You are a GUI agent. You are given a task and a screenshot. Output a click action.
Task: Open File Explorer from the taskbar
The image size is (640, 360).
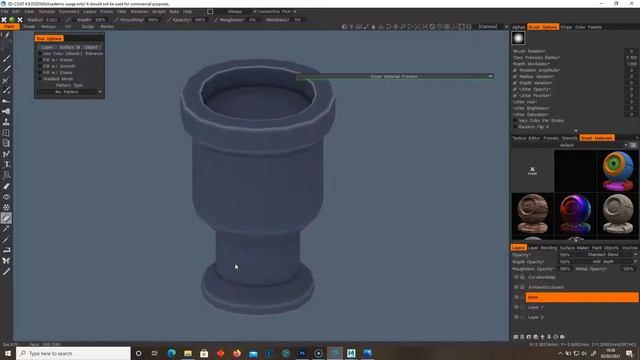(188, 353)
